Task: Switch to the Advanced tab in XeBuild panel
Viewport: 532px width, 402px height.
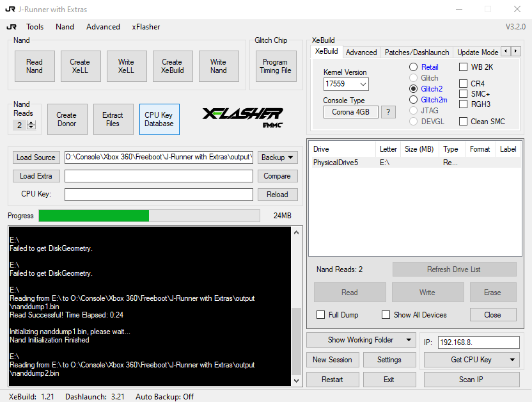Action: [x=361, y=52]
